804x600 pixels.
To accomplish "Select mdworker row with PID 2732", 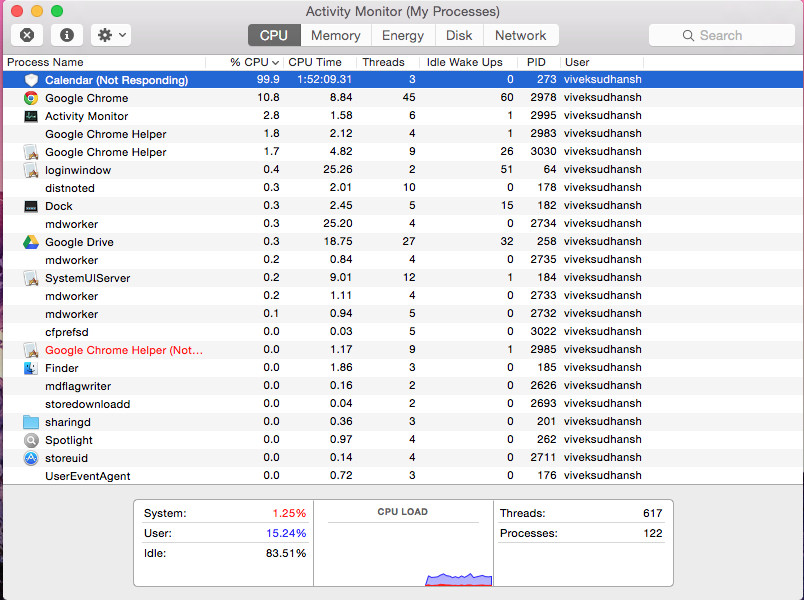I will (x=402, y=314).
